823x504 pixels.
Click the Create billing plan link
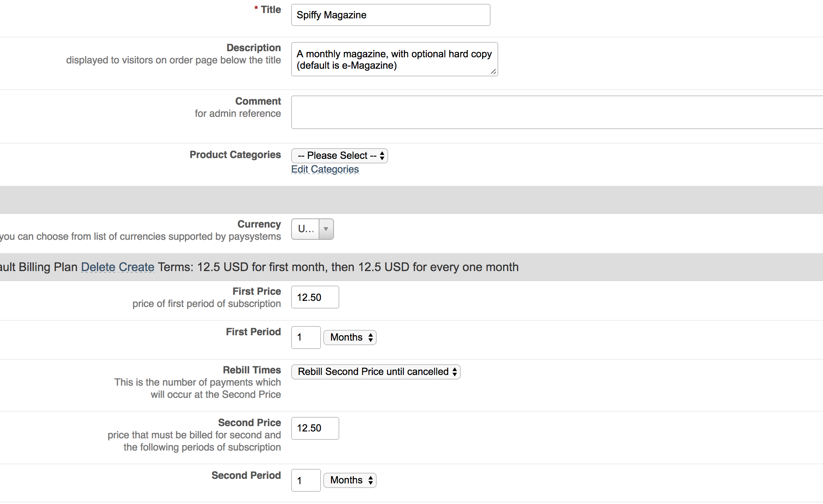point(136,267)
